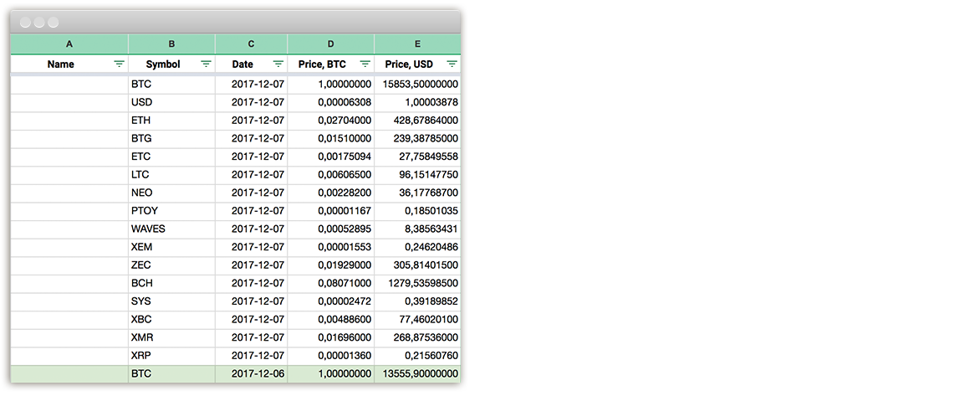Select column A header
The width and height of the screenshot is (980, 396).
(69, 44)
